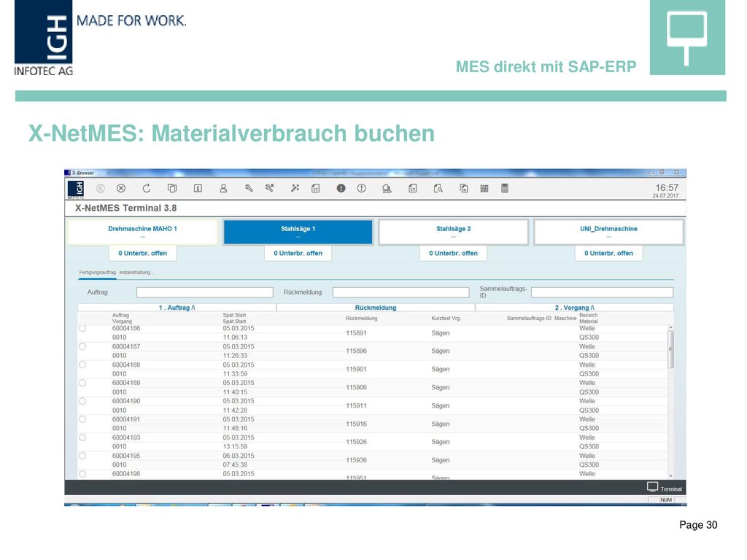This screenshot has height=560, width=747.
Task: Select the Drehmaschine MAHO 1 machine tab
Action: click(142, 231)
